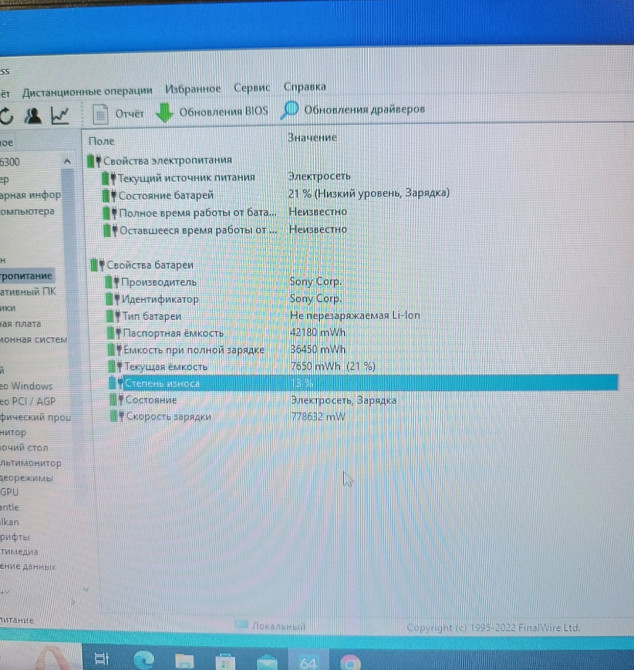Click the Refresh arrow toolbar icon
The image size is (634, 670).
click(6, 116)
